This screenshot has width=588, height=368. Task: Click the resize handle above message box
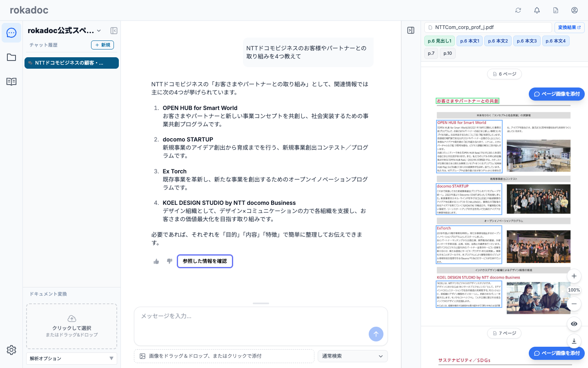261,303
